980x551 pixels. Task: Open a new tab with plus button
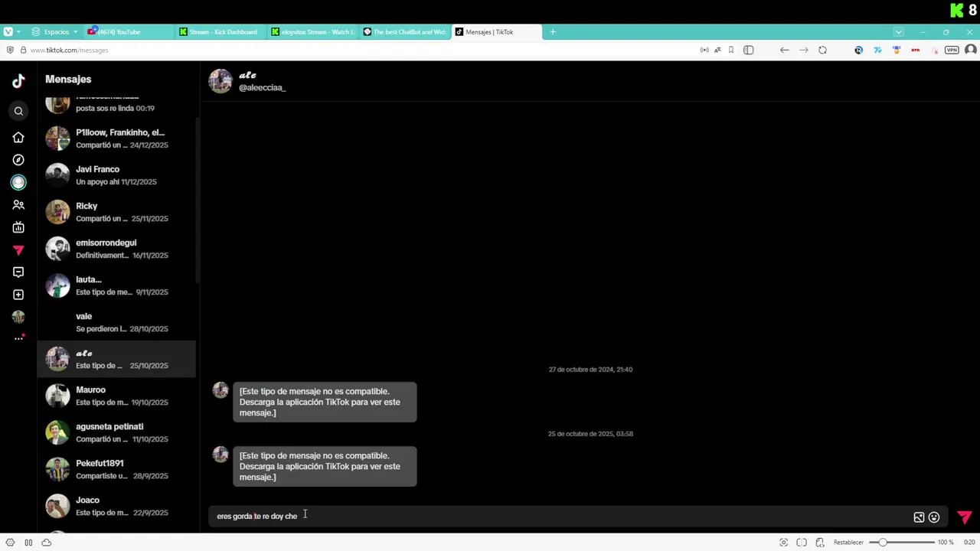(x=553, y=32)
